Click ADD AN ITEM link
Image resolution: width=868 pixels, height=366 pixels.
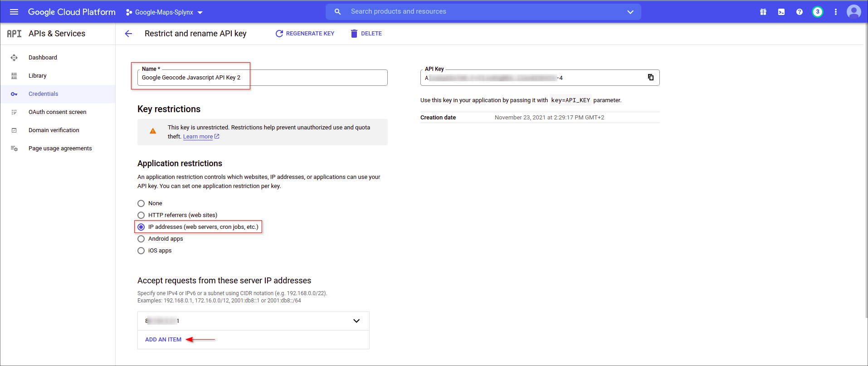163,340
